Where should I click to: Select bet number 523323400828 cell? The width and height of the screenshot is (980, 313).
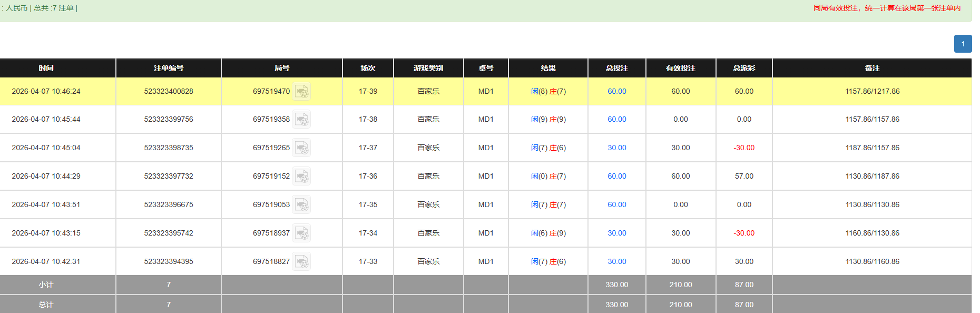pyautogui.click(x=169, y=92)
